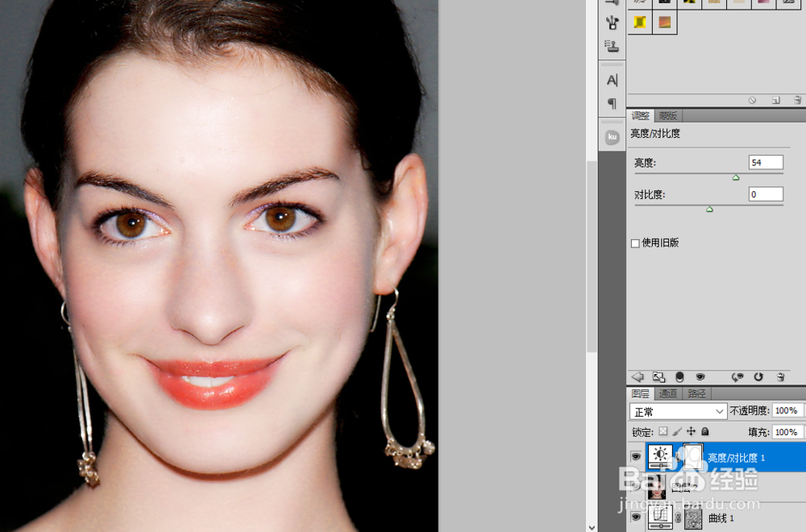
Task: Hide the 曲线 1 layer
Action: 636,517
